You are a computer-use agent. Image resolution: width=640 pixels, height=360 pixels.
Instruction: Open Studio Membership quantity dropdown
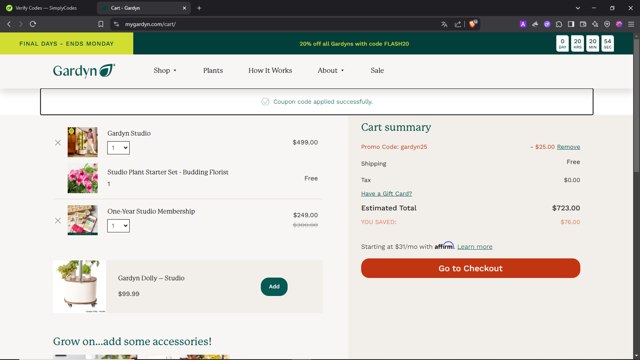point(118,226)
